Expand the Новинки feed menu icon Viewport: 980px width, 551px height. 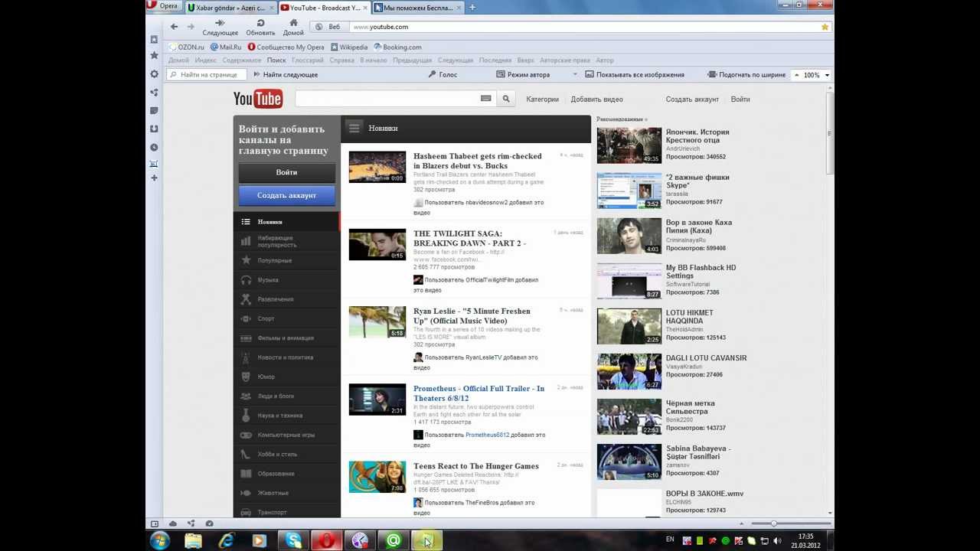353,128
